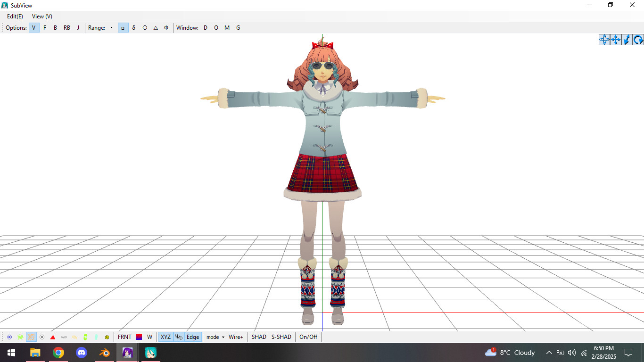Toggle the W button in bottom toolbar
Viewport: 644px width, 362px height.
[149, 337]
